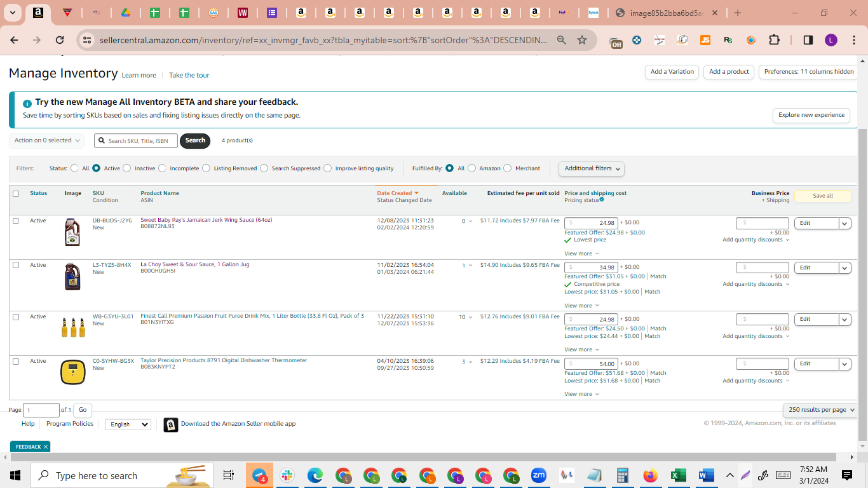Open the 250 results per page dropdown
Screen dimensions: 868x488
pyautogui.click(x=820, y=410)
